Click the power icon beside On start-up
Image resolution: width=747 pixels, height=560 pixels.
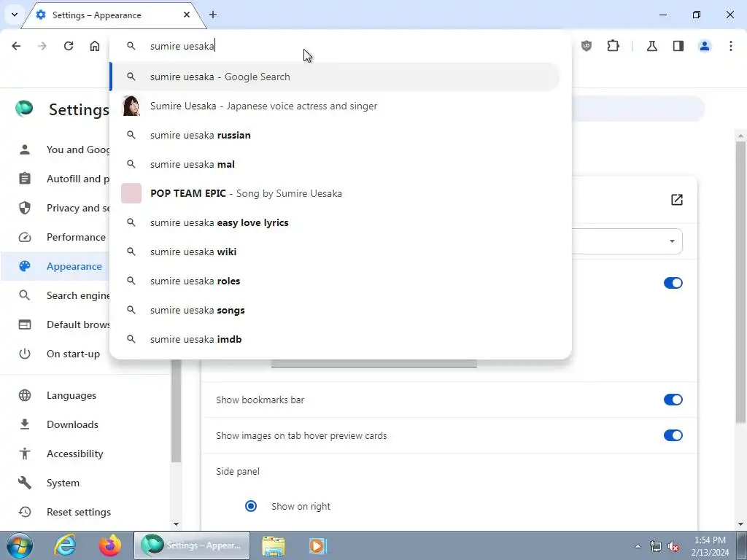[25, 354]
